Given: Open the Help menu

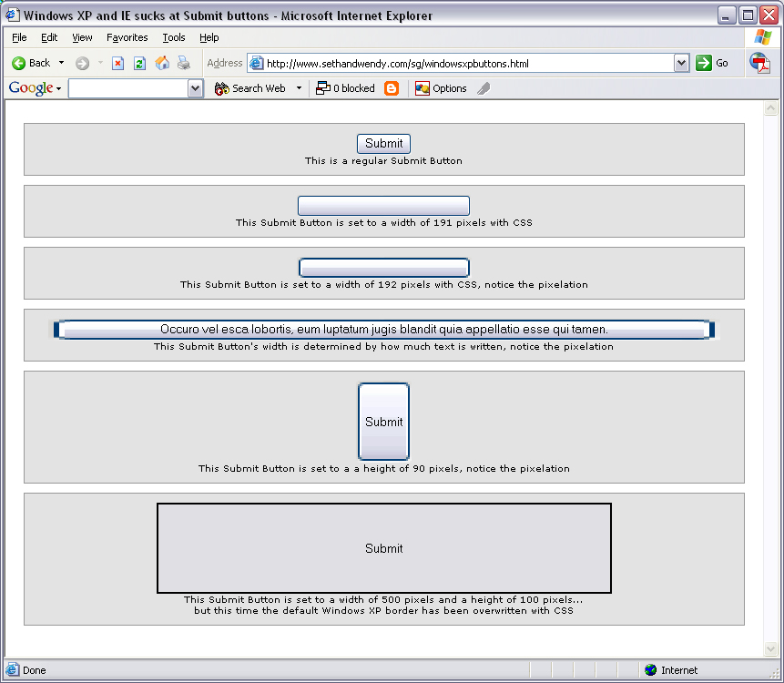Looking at the screenshot, I should coord(209,37).
